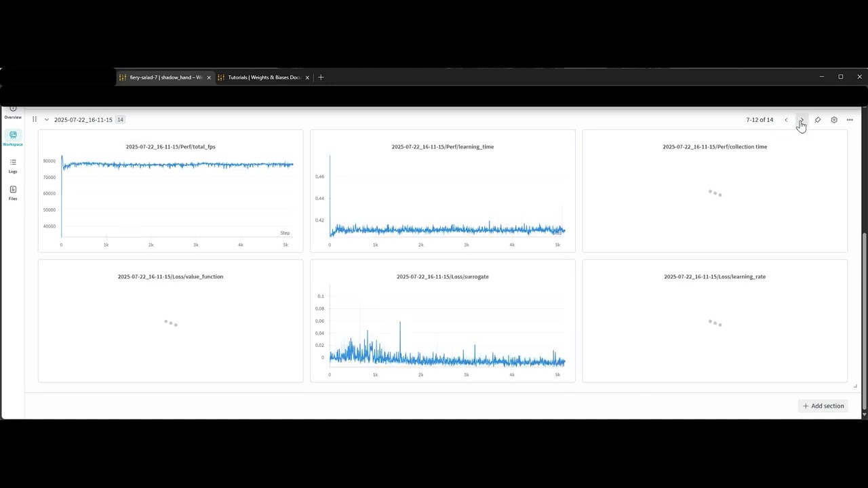Close the Tutorials browser tab
Image resolution: width=868 pixels, height=488 pixels.
307,77
